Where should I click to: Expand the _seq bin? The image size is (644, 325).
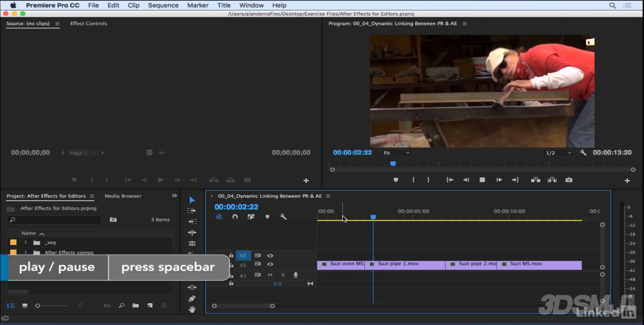click(x=26, y=242)
